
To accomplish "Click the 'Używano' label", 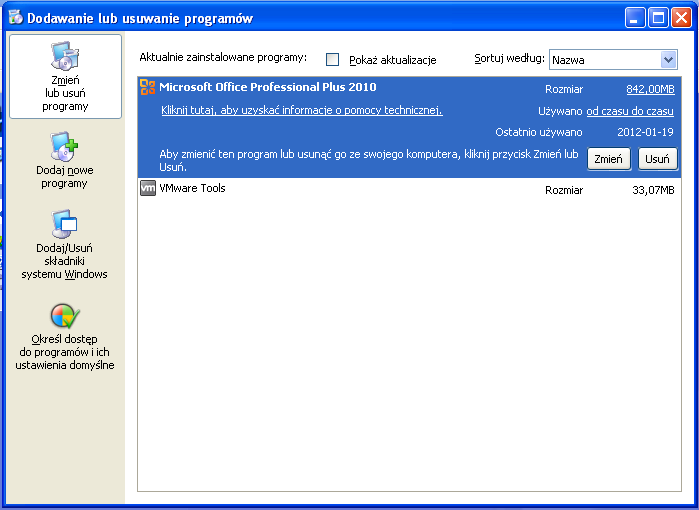I will pos(560,111).
